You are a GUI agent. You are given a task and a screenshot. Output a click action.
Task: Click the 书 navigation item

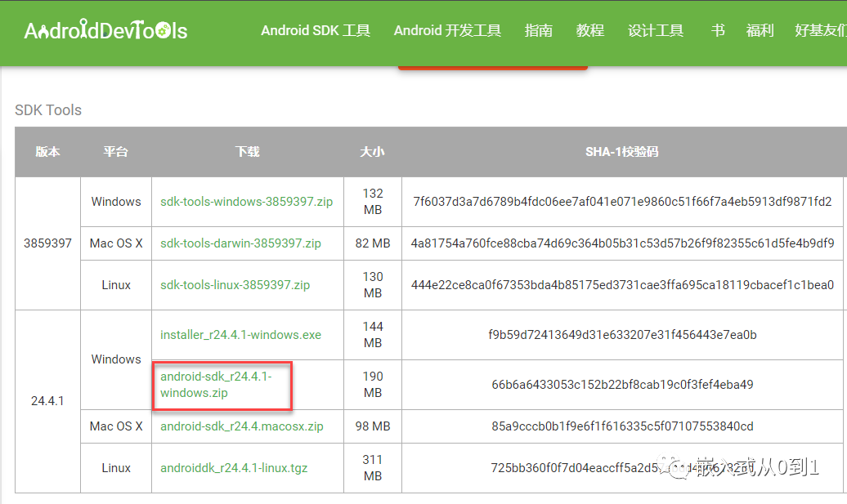click(x=717, y=30)
